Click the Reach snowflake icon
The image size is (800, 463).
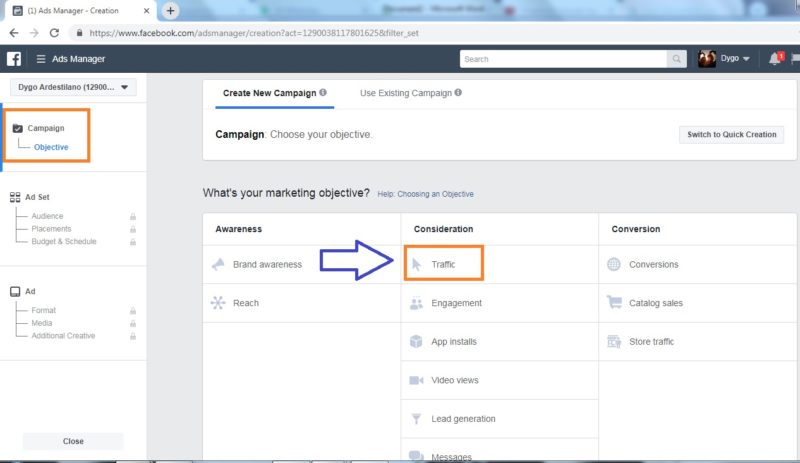pos(218,303)
